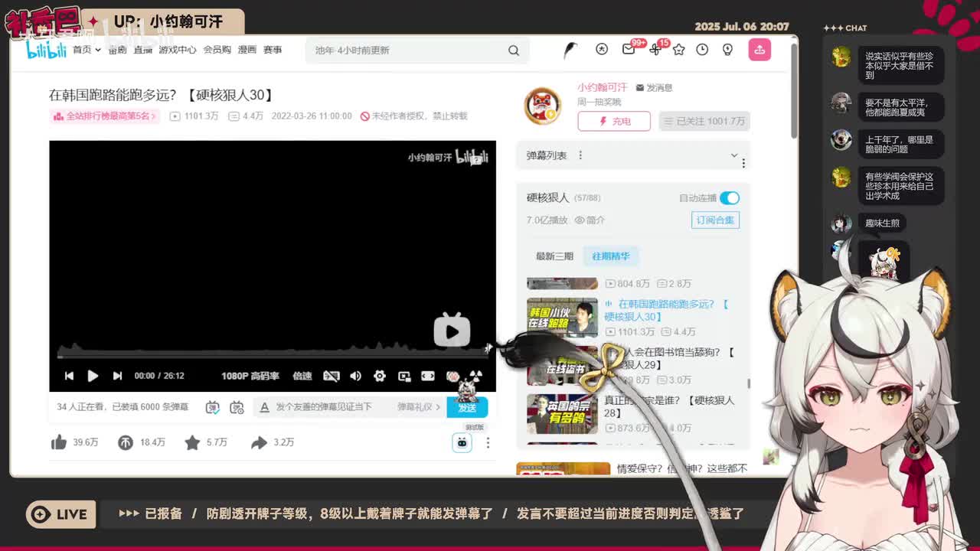The image size is (980, 551).
Task: Skip to next video in player
Action: coord(117,376)
